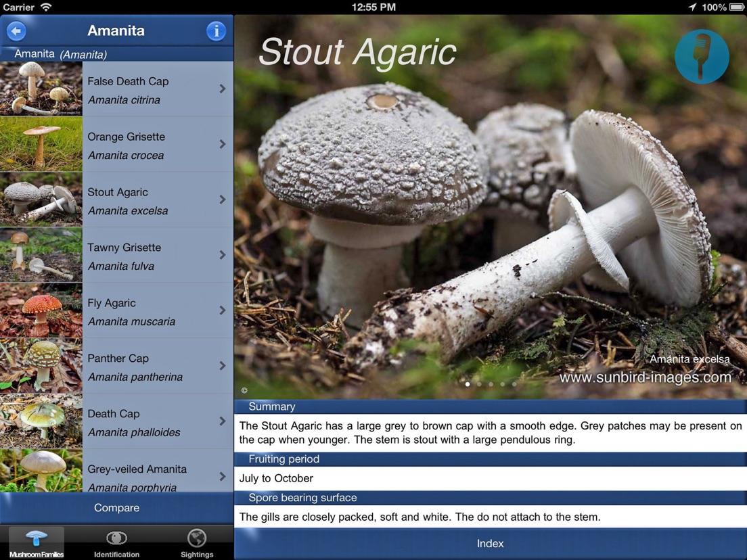Open Panther Cap thumbnail
Screen dimensions: 747x560
(x=41, y=366)
